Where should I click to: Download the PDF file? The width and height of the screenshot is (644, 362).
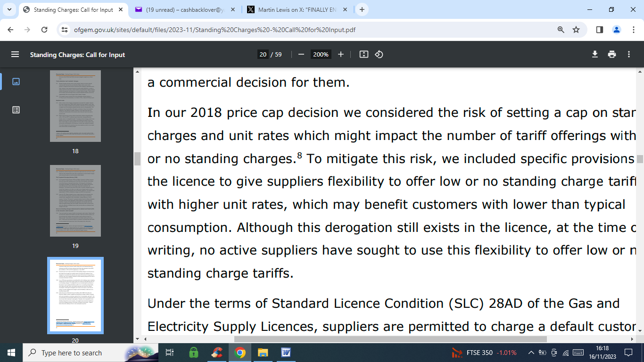tap(595, 54)
